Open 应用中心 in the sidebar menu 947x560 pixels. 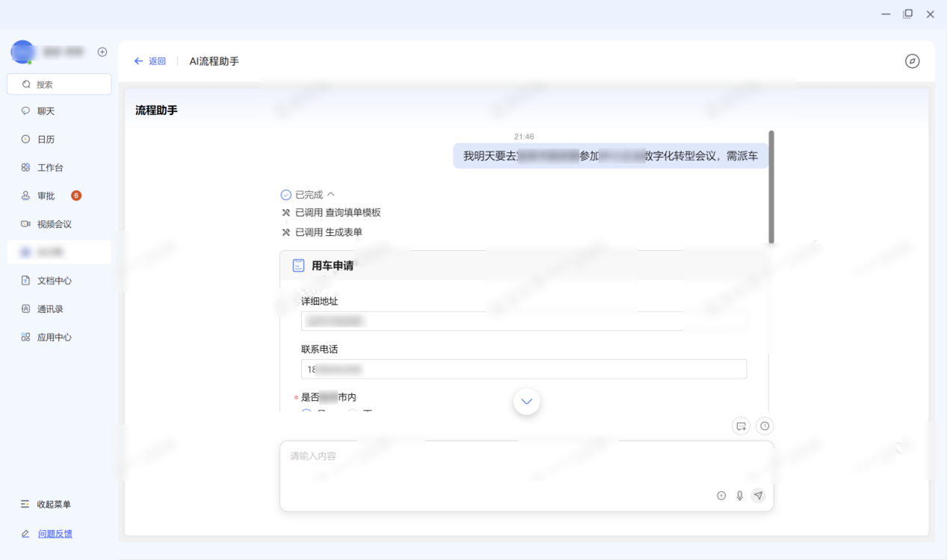(x=26, y=337)
